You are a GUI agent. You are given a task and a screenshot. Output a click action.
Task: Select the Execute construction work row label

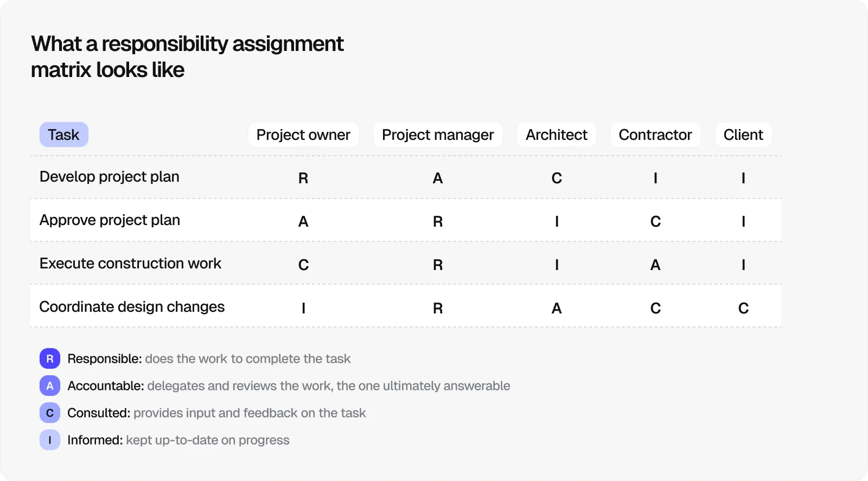[x=130, y=264]
